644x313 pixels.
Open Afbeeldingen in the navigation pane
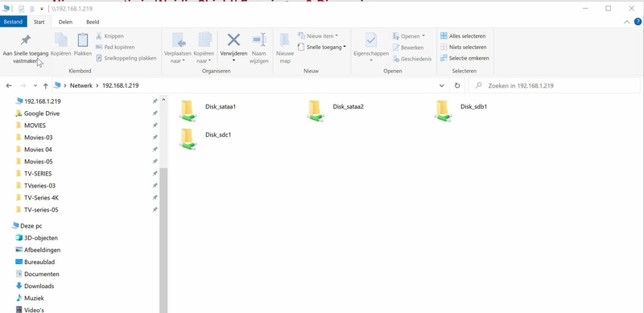click(x=43, y=249)
